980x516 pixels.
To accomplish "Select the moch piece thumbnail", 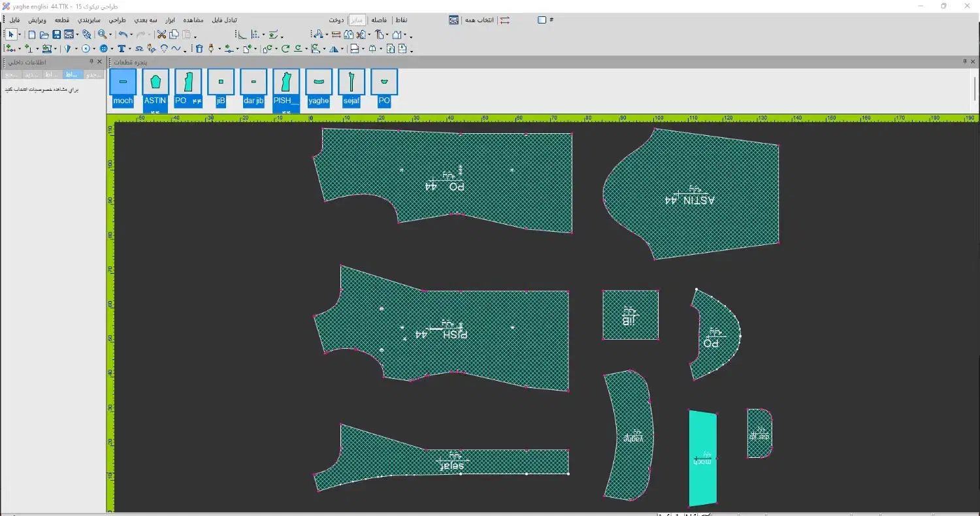I will pyautogui.click(x=123, y=82).
